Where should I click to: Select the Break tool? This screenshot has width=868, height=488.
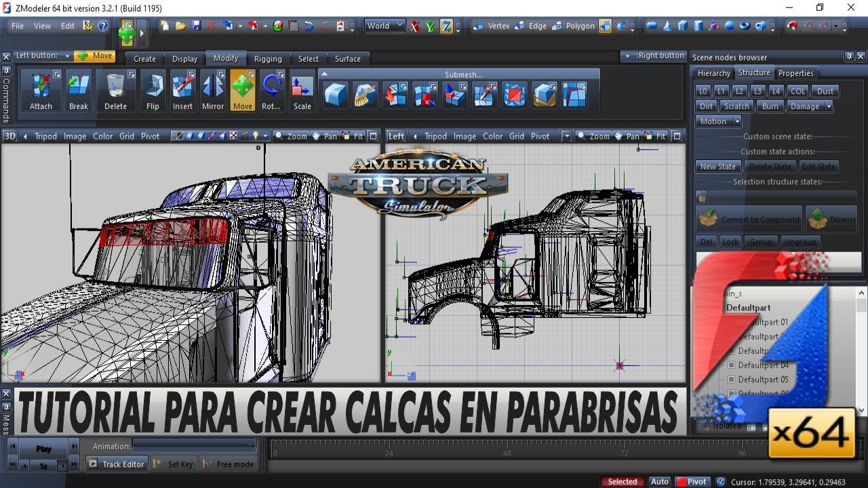point(79,90)
